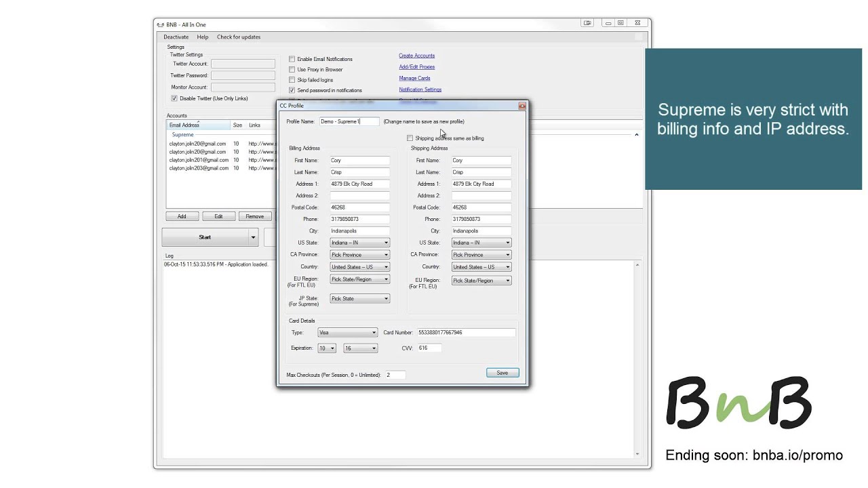Open billing Country dropdown

coord(359,267)
